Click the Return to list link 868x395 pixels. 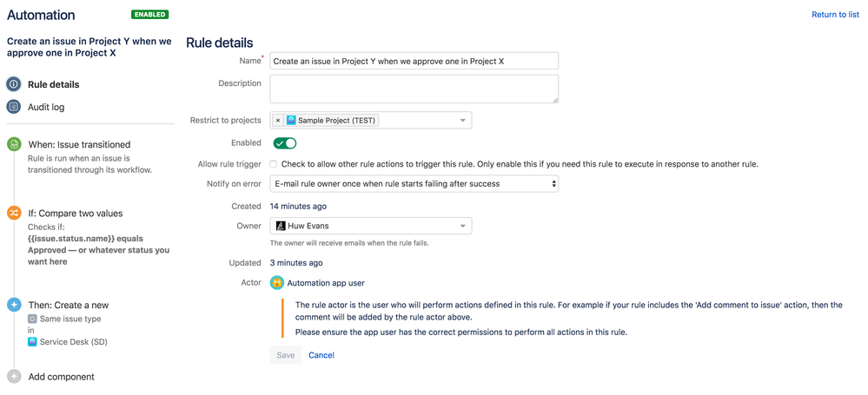click(x=835, y=15)
